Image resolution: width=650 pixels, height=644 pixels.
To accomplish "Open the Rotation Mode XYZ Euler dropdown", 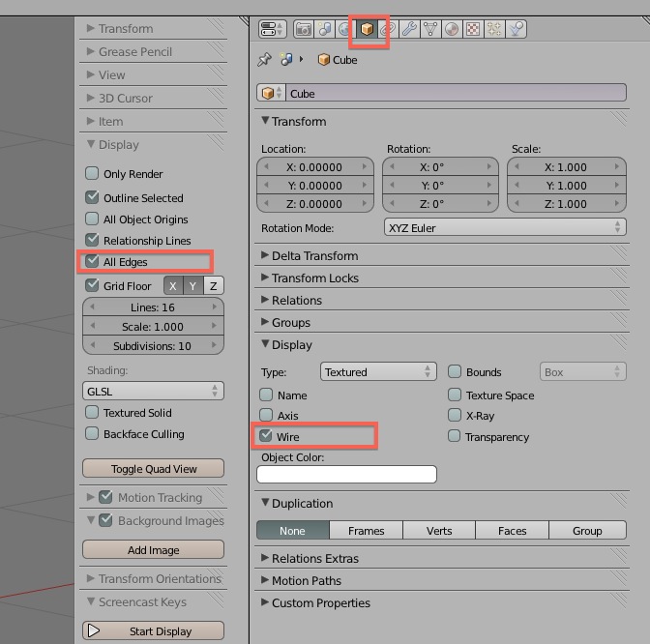I will click(505, 227).
